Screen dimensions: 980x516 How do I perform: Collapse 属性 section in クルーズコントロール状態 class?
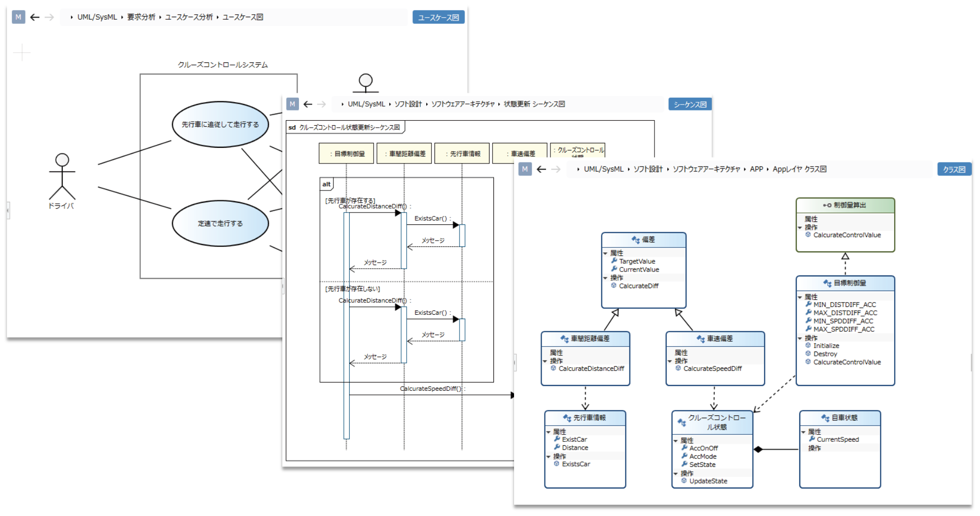tap(676, 441)
